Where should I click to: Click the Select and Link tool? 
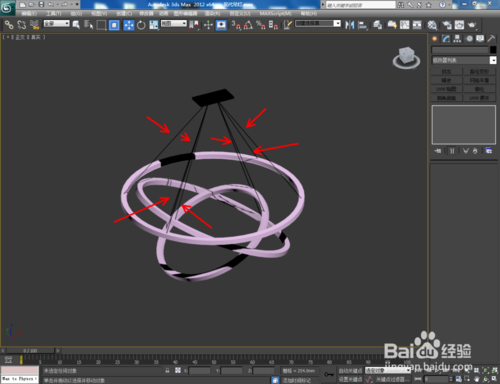(9, 25)
